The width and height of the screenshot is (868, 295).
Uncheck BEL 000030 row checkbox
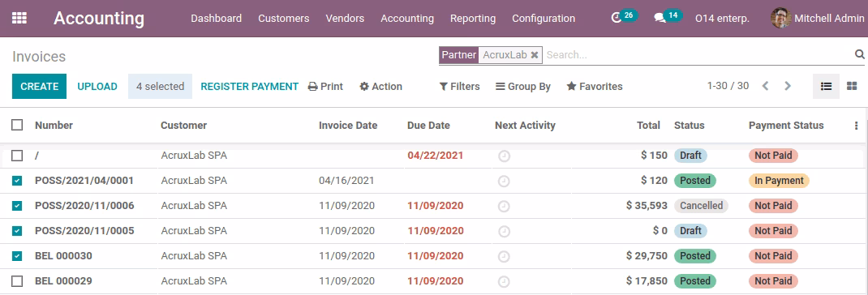(x=17, y=256)
